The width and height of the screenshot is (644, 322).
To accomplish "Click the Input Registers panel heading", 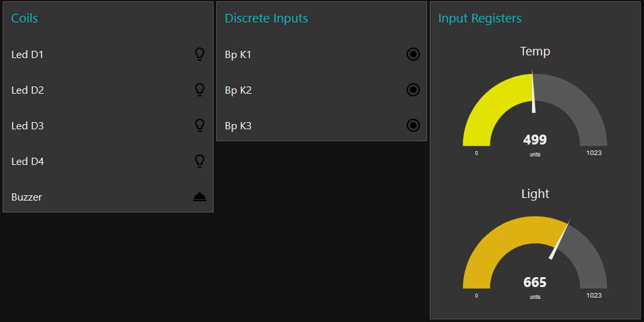I will point(480,18).
